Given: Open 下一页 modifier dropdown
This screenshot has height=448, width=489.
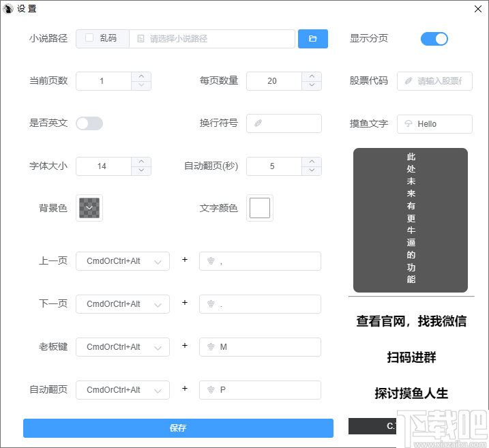Looking at the screenshot, I should point(123,304).
